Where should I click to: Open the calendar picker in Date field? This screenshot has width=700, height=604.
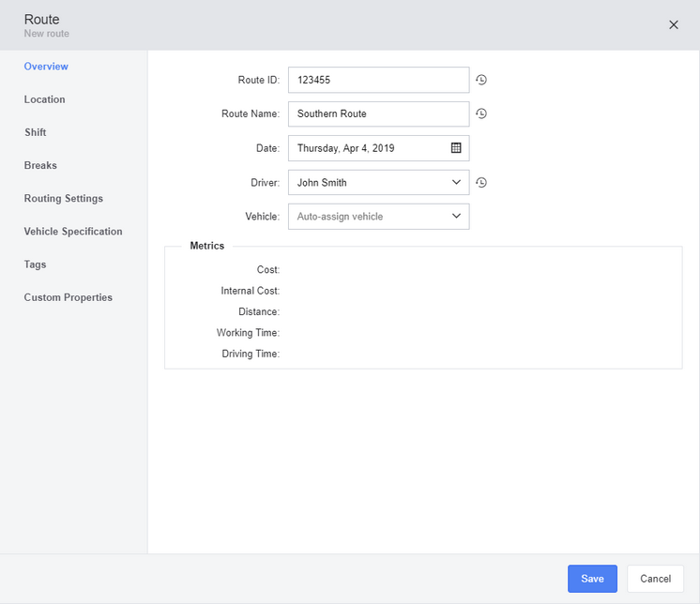(x=456, y=147)
